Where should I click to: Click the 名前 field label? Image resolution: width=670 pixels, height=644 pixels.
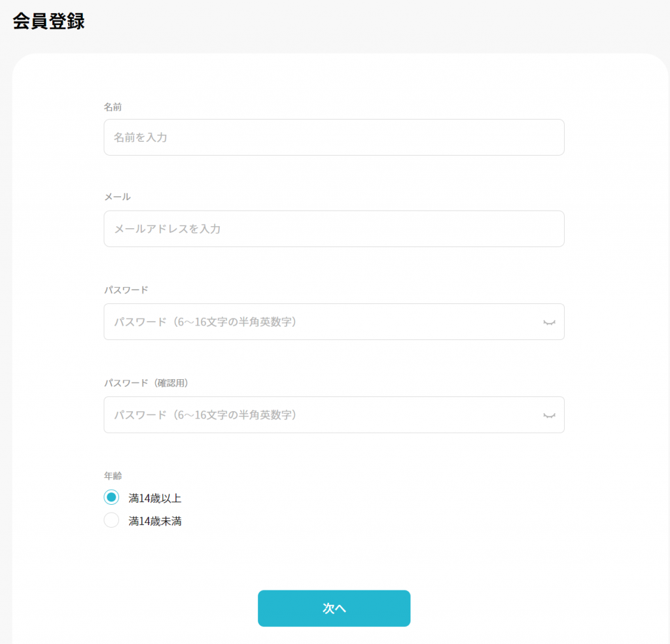coord(113,107)
